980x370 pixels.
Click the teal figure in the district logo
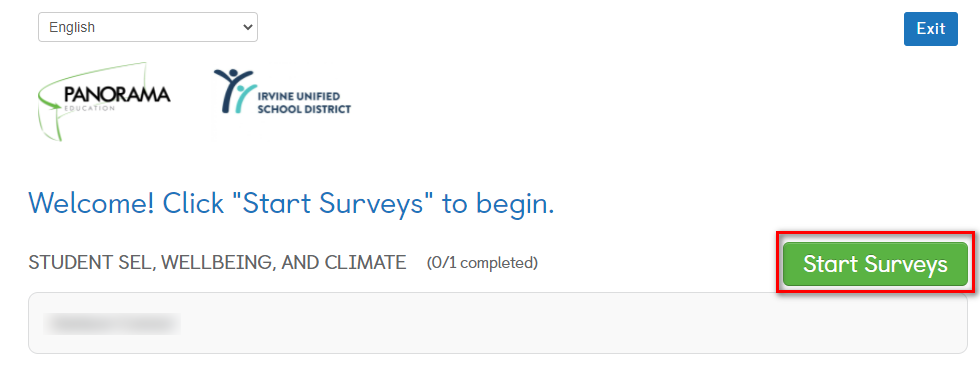pyautogui.click(x=246, y=95)
